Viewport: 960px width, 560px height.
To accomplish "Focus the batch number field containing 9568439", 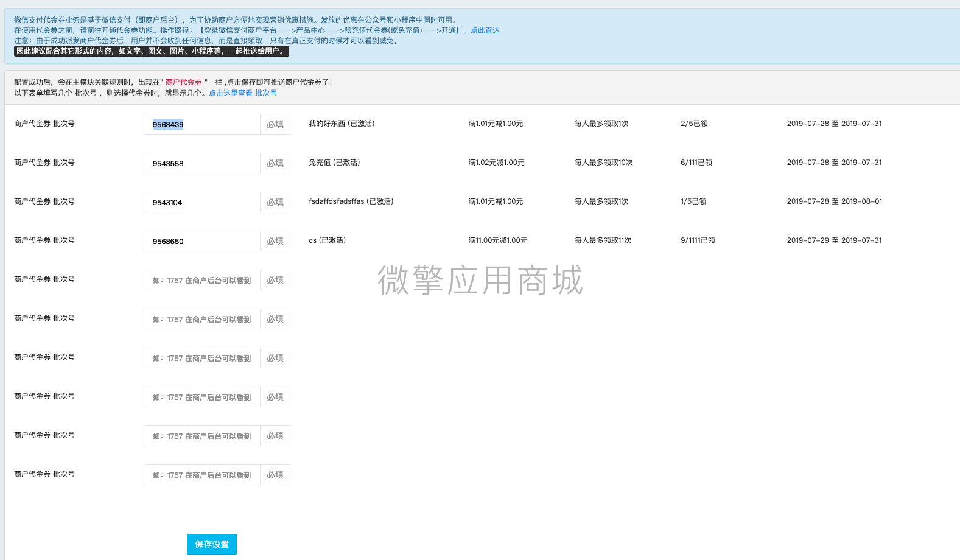I will 203,124.
